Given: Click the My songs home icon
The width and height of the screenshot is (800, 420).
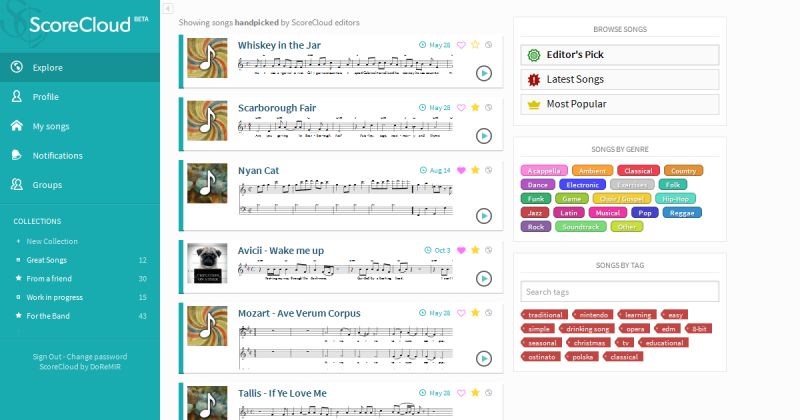Looking at the screenshot, I should (x=17, y=126).
